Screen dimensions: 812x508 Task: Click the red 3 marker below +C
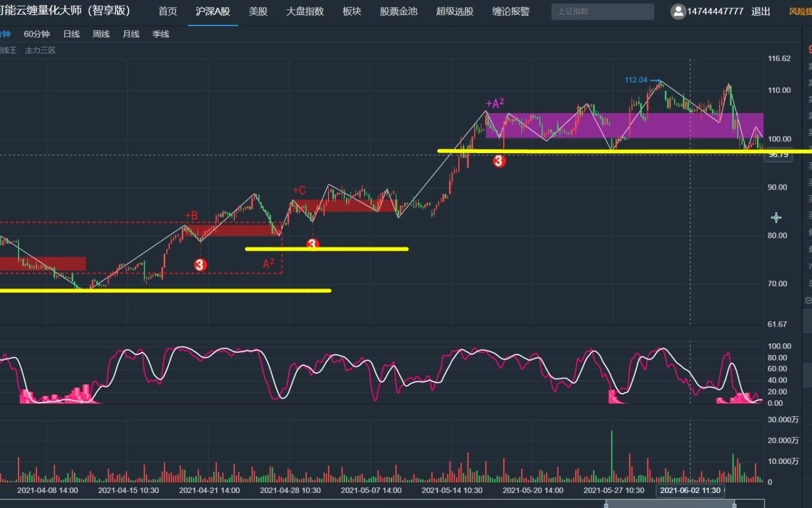312,244
